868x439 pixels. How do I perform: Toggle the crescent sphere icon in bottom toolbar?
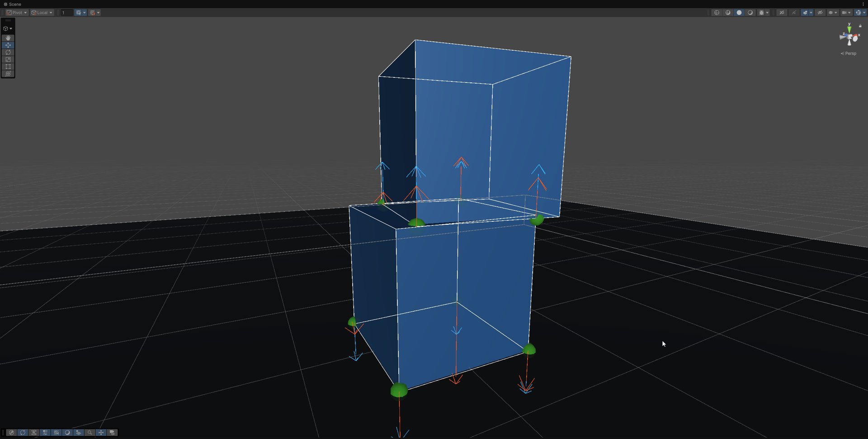point(67,433)
